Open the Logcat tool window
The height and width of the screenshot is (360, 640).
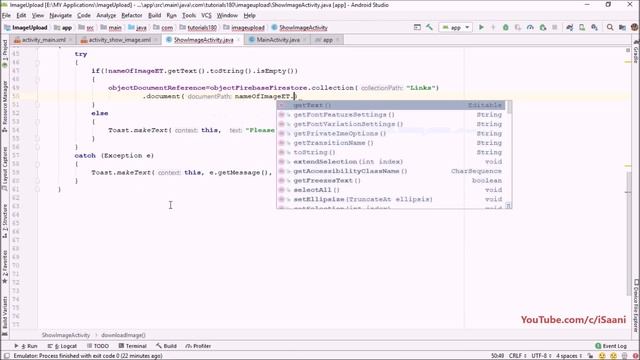point(62,346)
